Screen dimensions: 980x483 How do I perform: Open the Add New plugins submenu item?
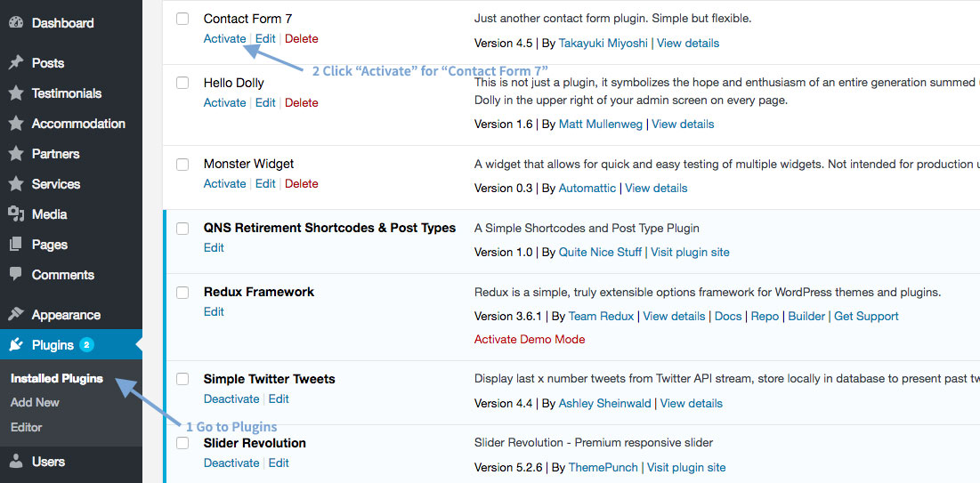point(35,402)
